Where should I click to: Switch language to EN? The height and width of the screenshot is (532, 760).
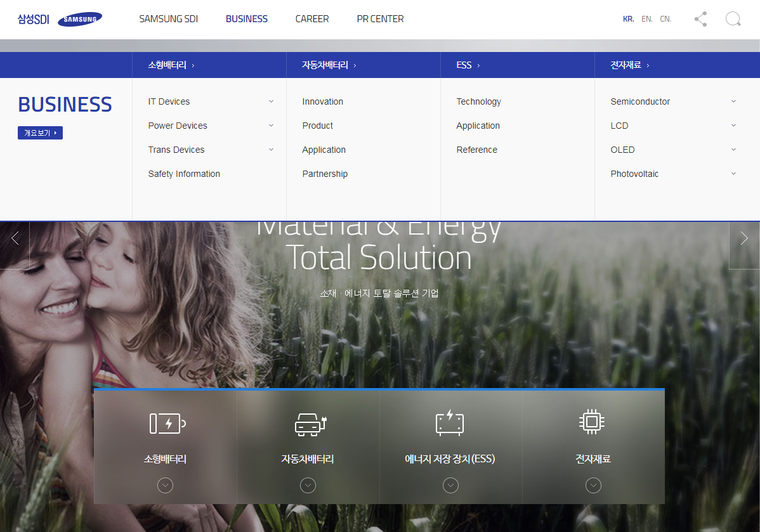[646, 19]
